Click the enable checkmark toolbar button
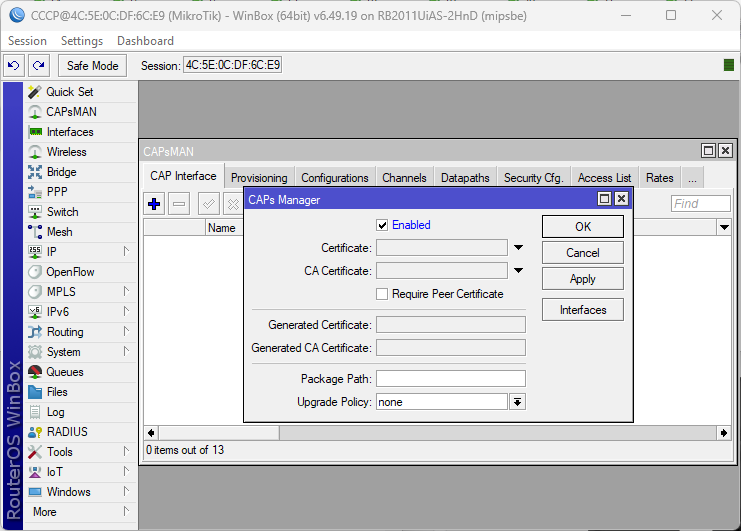 click(x=208, y=204)
